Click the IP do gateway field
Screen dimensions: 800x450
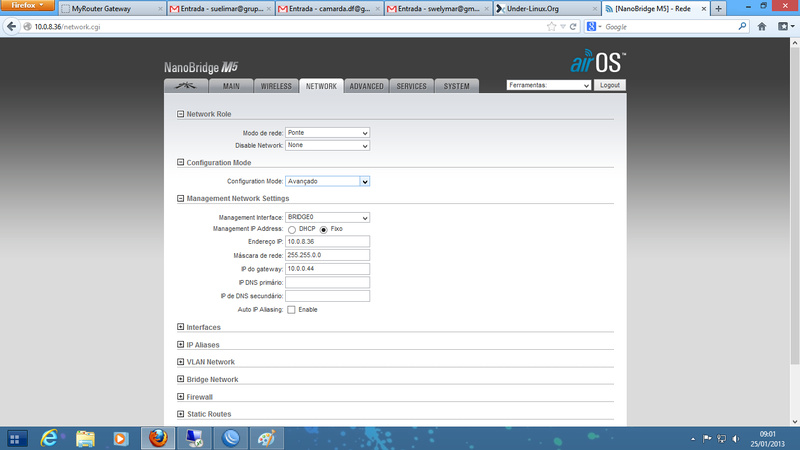click(327, 268)
